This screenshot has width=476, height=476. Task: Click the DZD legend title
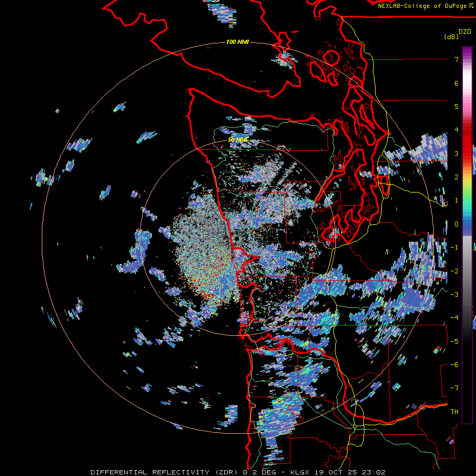(x=464, y=32)
